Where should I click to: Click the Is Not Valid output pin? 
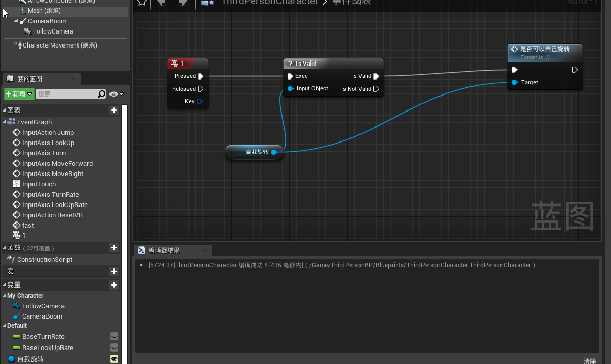[x=377, y=89]
